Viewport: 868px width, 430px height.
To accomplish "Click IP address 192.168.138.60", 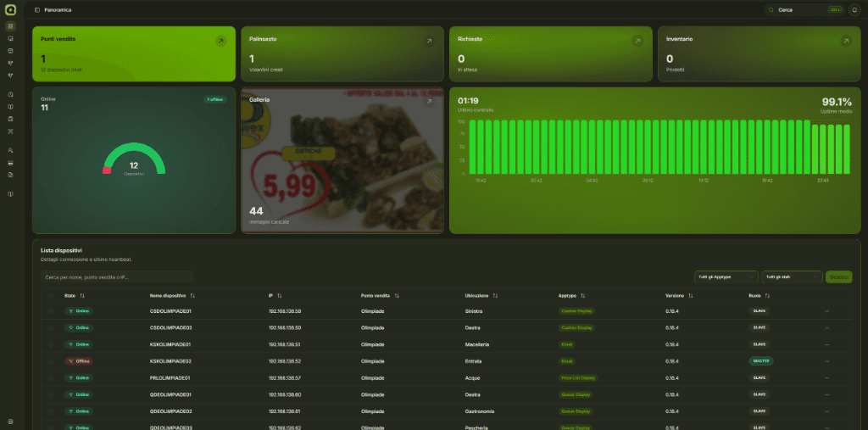I will 285,394.
